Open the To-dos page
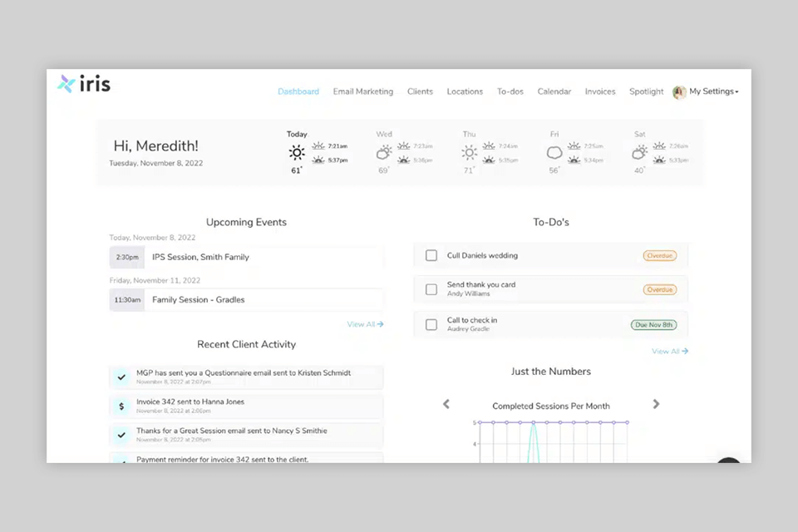This screenshot has height=532, width=798. (x=510, y=91)
